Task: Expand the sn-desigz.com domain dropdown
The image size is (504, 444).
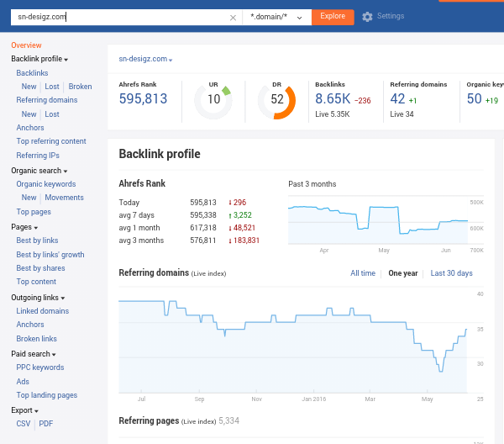Action: coord(145,60)
